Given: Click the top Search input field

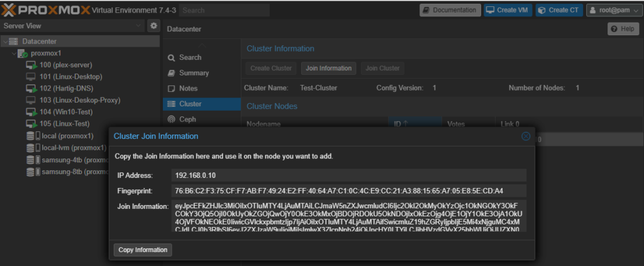Looking at the screenshot, I should point(225,10).
